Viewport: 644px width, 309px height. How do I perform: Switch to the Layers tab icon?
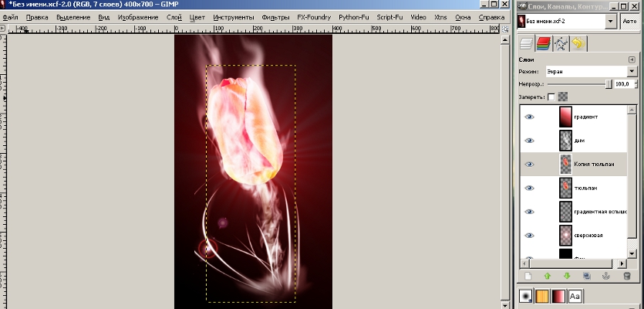pyautogui.click(x=527, y=43)
